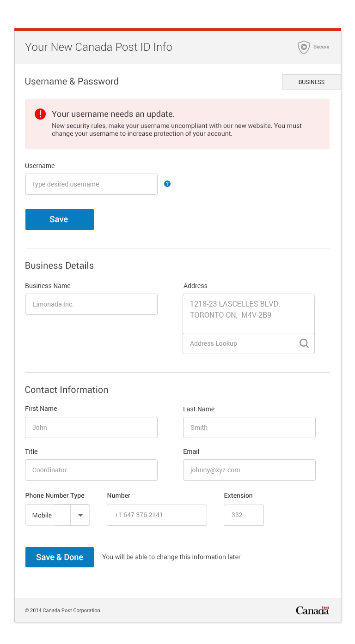Focus the Username input field
This screenshot has height=644, width=355.
pos(92,184)
